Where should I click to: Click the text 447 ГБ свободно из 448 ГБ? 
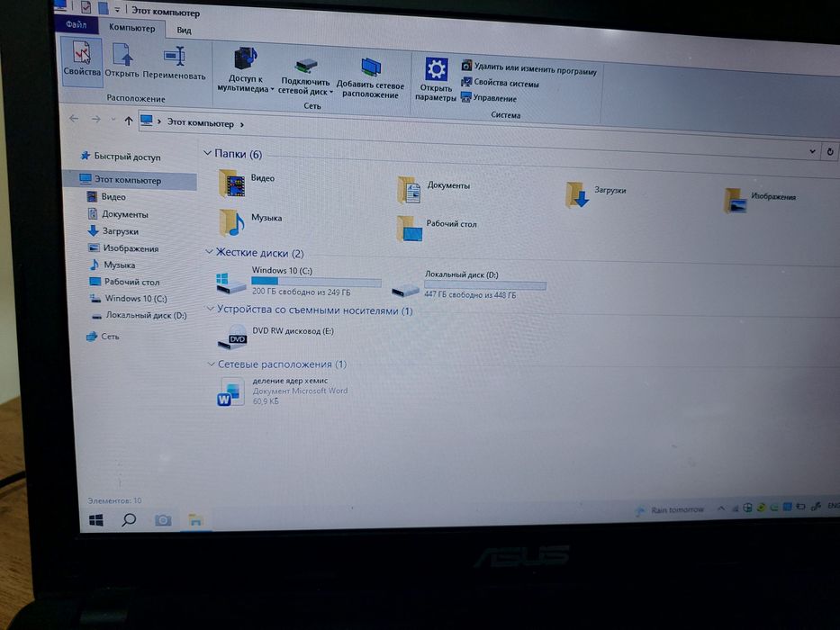pos(470,294)
